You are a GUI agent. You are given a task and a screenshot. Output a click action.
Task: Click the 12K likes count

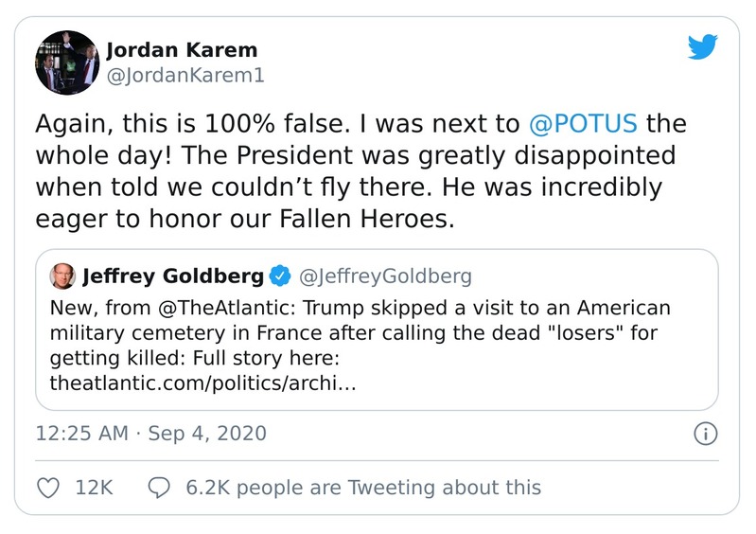(94, 488)
